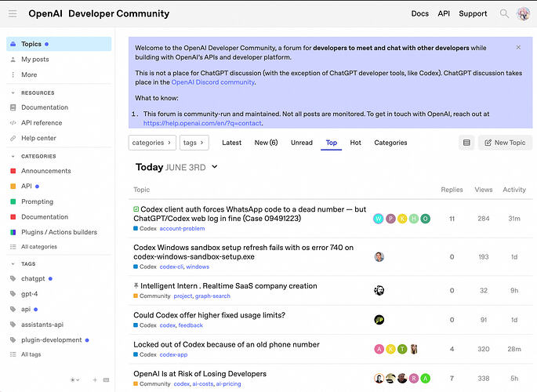Screen dimensions: 537x392
Task: Click the Topics sidebar icon
Action: pyautogui.click(x=13, y=44)
